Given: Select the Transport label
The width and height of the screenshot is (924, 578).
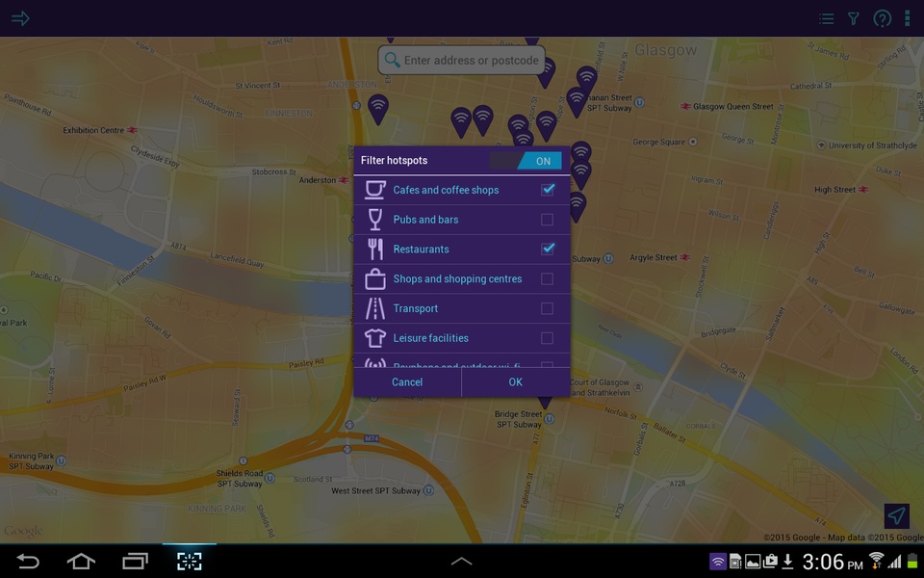Looking at the screenshot, I should 416,308.
